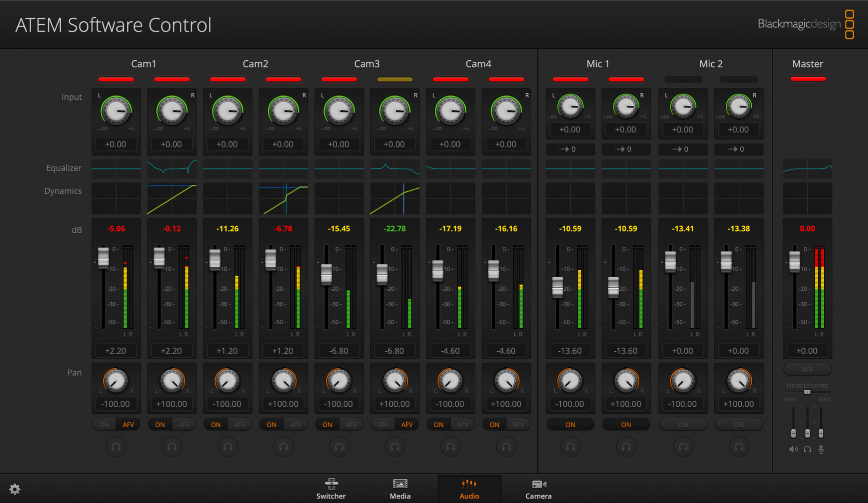
Task: Open the Cam1 dynamics graph
Action: pos(116,199)
